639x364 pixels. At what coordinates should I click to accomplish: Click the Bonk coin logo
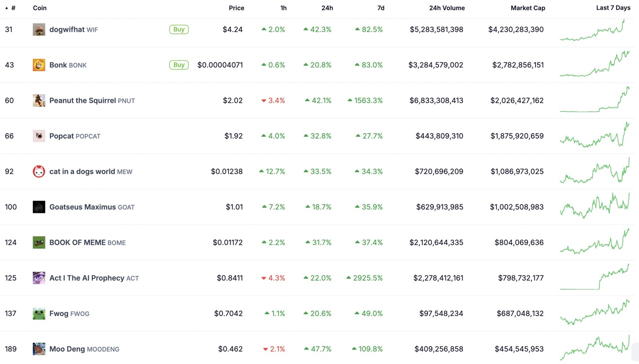[x=39, y=65]
